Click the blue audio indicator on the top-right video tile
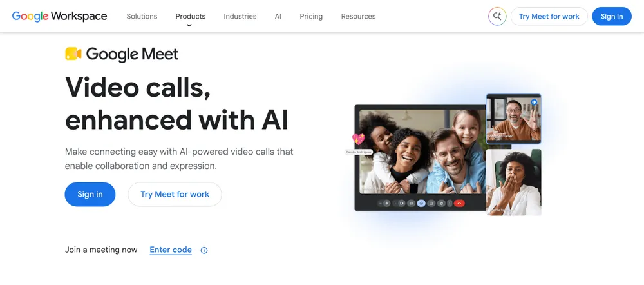This screenshot has width=644, height=285. 535,102
